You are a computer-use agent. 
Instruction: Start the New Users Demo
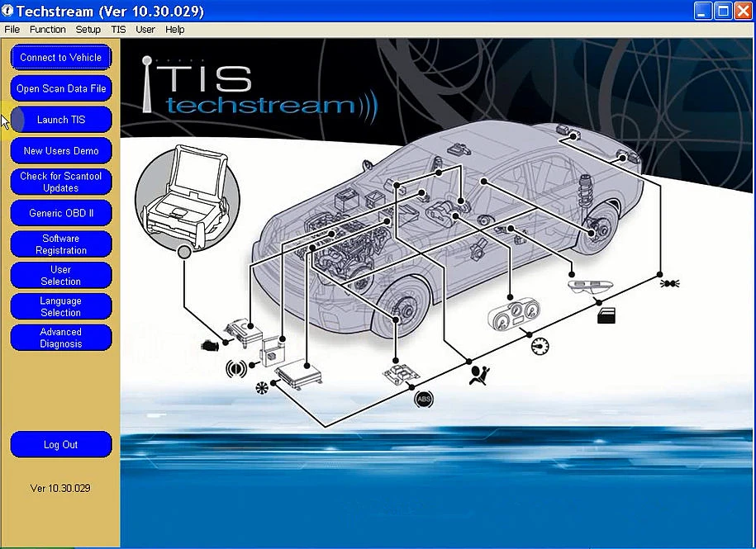pyautogui.click(x=61, y=151)
